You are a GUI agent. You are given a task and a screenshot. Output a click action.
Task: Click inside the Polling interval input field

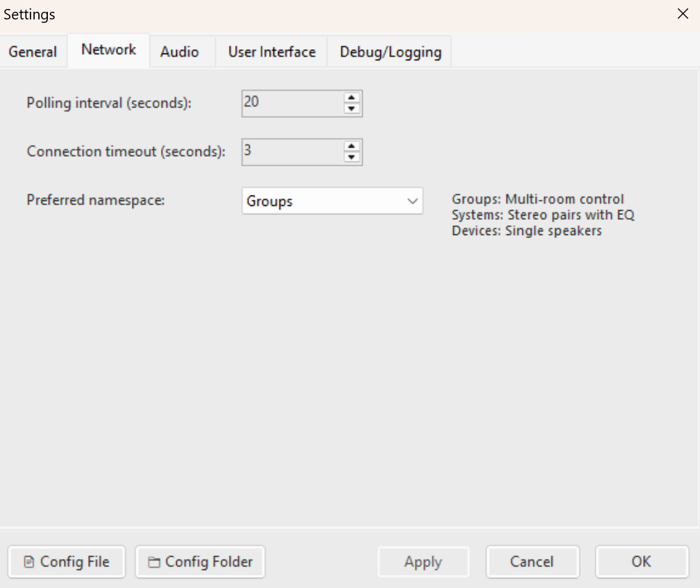[x=291, y=103]
